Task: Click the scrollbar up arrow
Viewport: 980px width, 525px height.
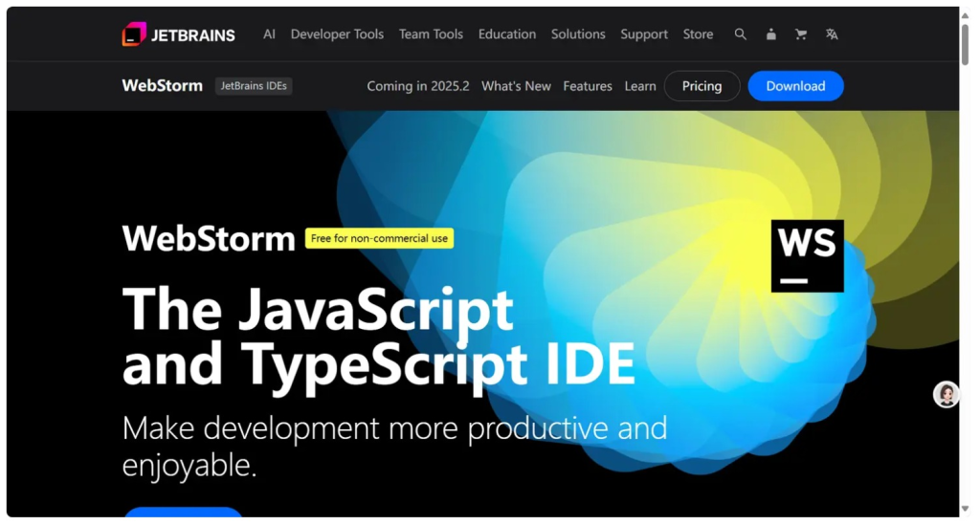Action: click(965, 15)
